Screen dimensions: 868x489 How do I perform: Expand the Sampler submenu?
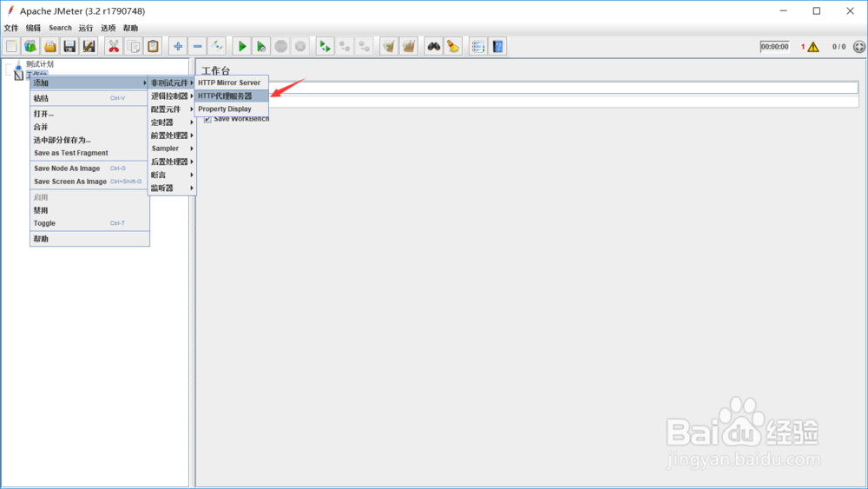pyautogui.click(x=172, y=149)
